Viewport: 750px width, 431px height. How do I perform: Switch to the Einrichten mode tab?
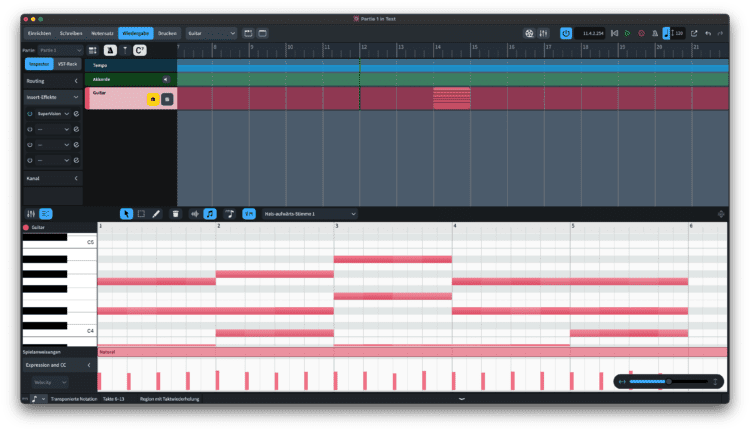coord(39,33)
